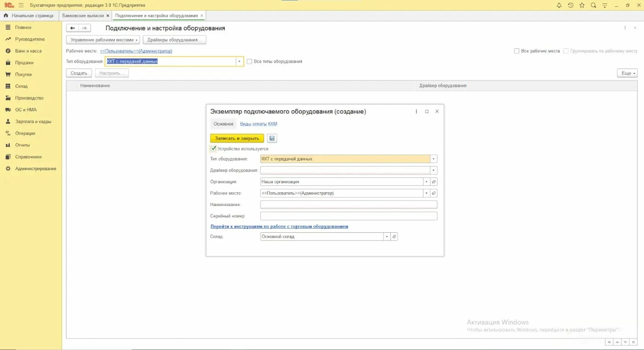Uncheck the Устройство используется checkbox
644x350 pixels.
pos(213,149)
